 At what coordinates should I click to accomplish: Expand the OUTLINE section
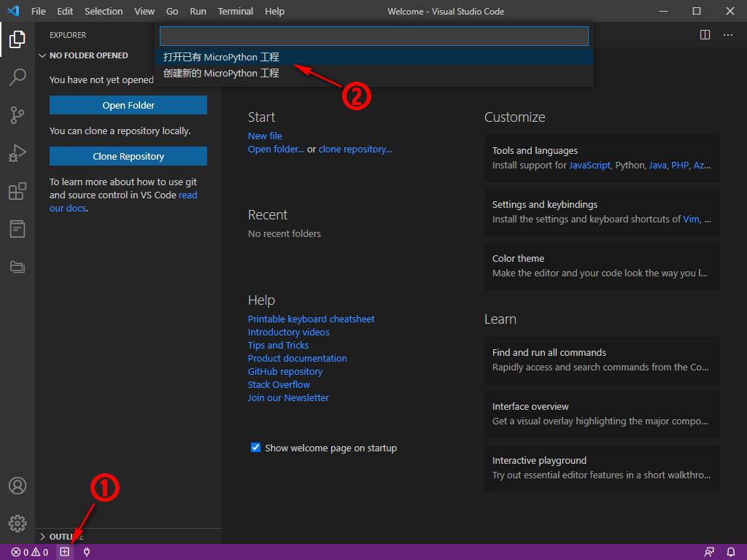point(62,537)
